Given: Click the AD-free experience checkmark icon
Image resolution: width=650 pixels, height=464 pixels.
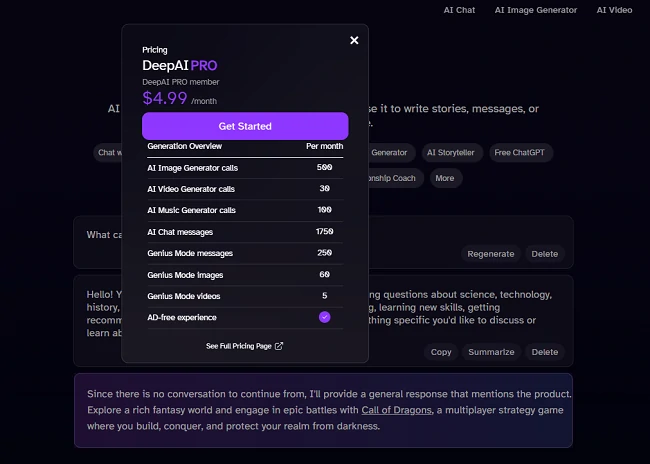Looking at the screenshot, I should (x=325, y=317).
